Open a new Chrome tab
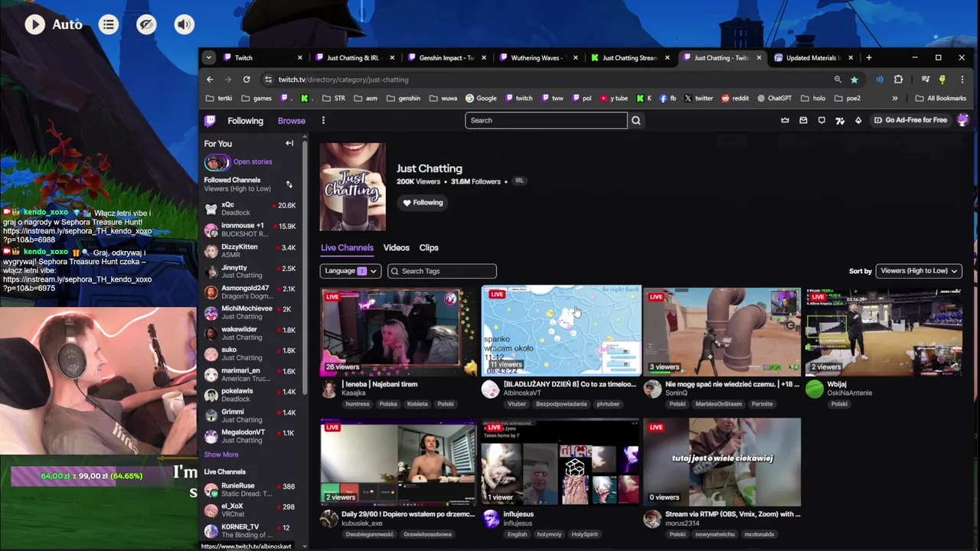Image resolution: width=980 pixels, height=551 pixels. pos(868,58)
